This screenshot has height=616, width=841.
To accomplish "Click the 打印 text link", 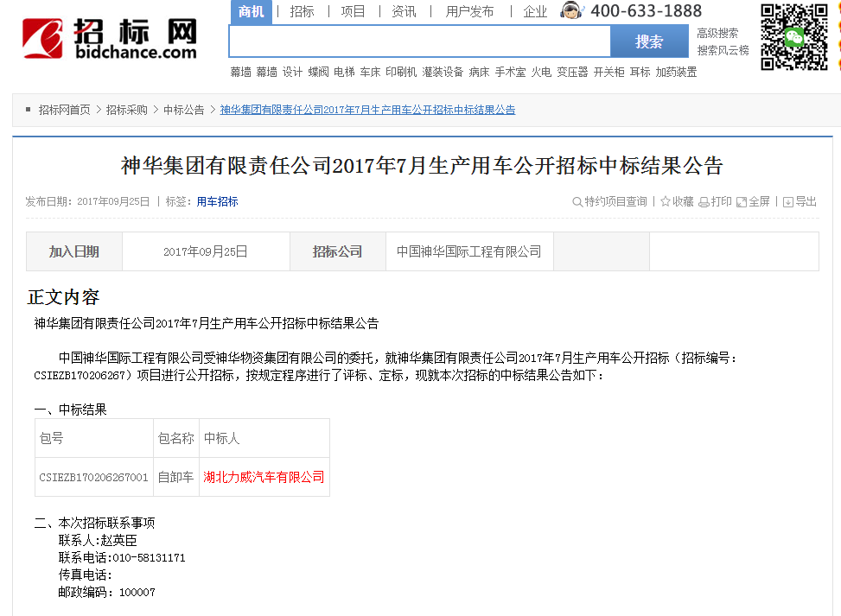I will point(722,201).
